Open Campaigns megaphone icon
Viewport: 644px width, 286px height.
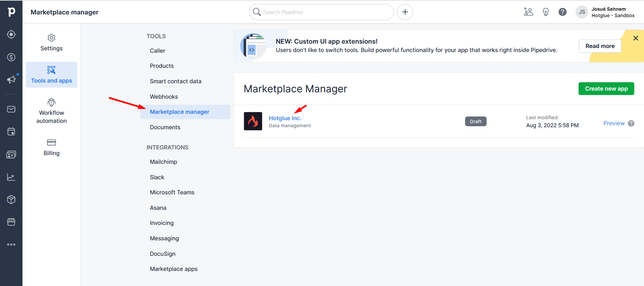point(11,80)
